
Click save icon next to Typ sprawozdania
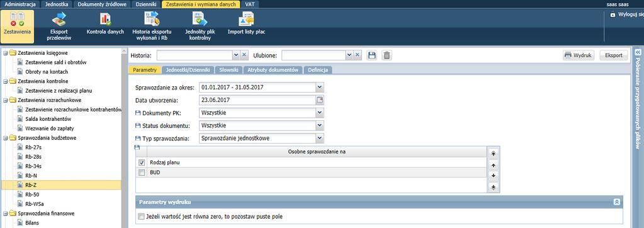138,139
